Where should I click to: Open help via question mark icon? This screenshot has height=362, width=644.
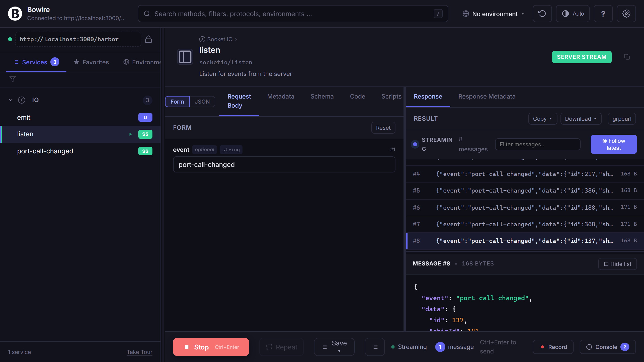click(603, 14)
